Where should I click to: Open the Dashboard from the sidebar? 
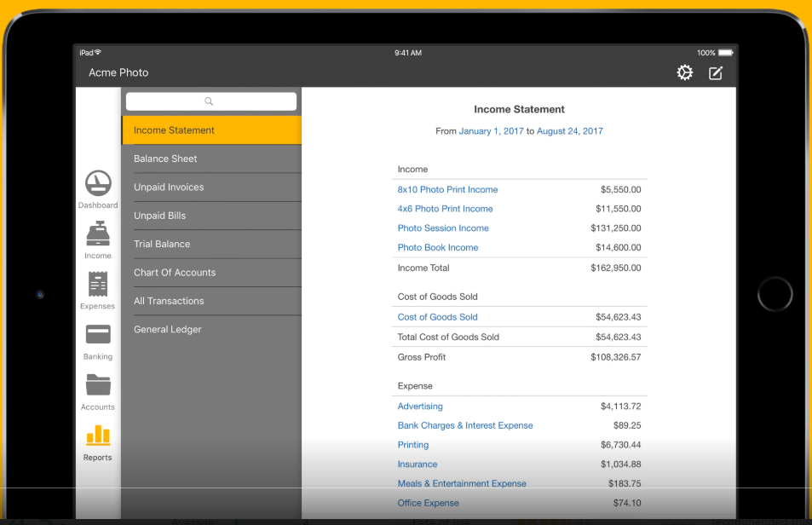click(97, 186)
